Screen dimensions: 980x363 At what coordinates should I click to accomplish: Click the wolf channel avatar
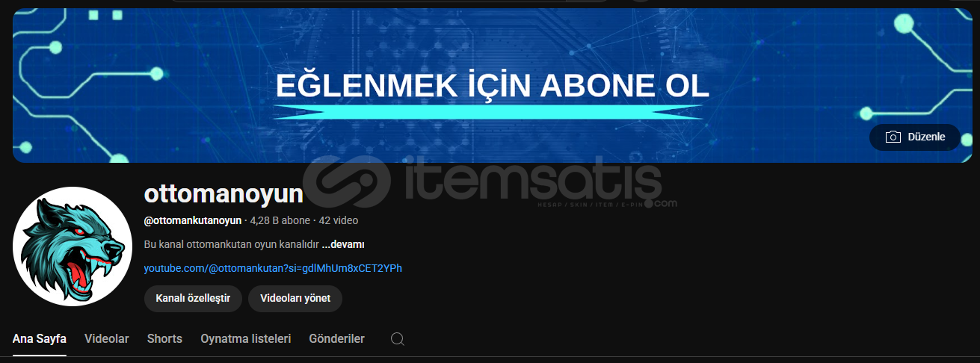tap(73, 246)
